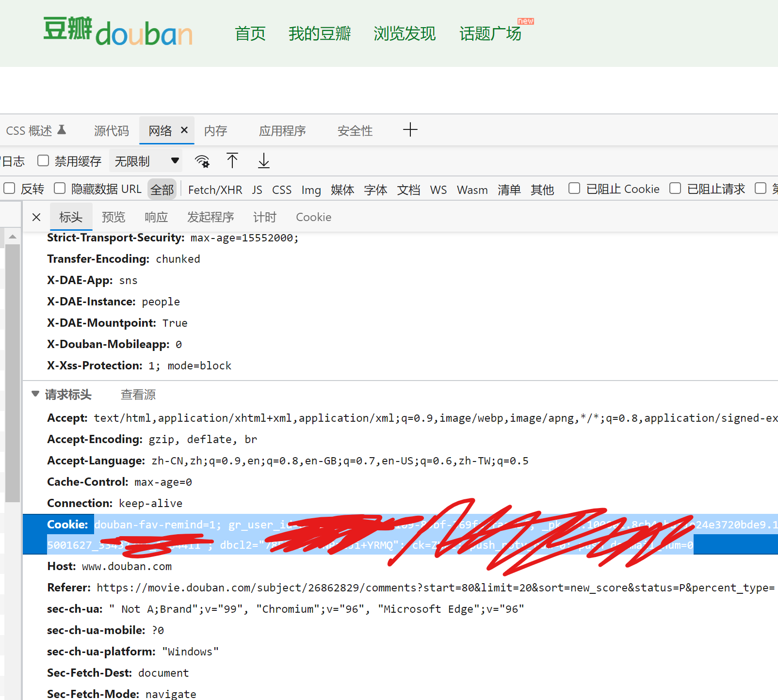Viewport: 778px width, 700px height.
Task: Open 话题广场 navigation link
Action: [490, 33]
